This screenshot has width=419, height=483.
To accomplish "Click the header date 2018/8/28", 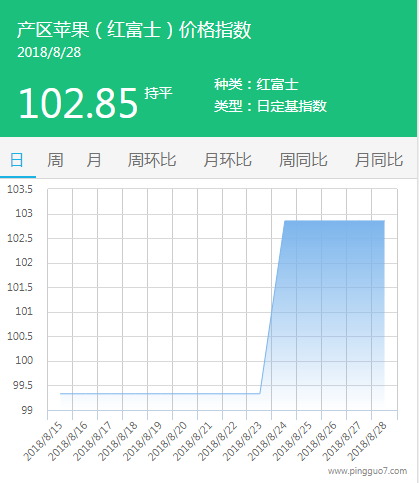I will point(49,52).
